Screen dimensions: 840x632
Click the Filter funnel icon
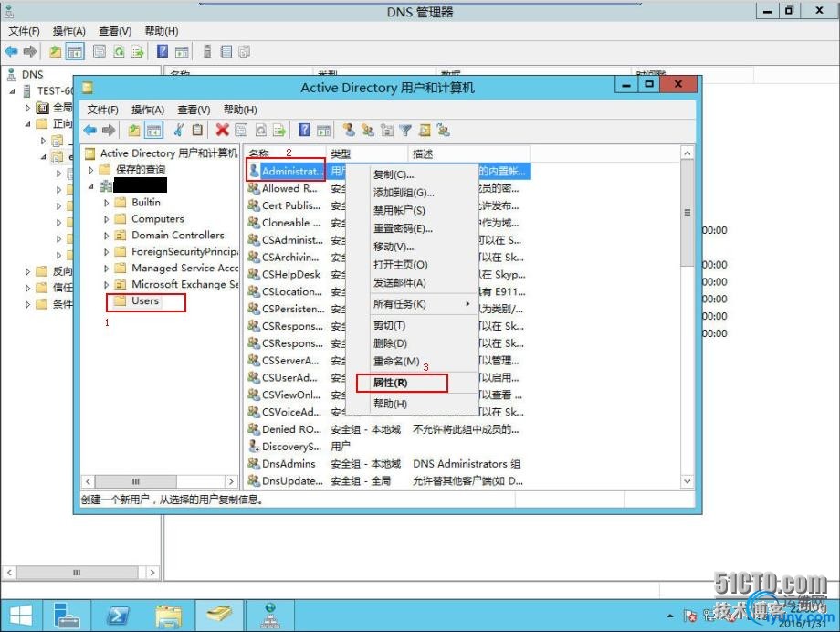[x=405, y=131]
